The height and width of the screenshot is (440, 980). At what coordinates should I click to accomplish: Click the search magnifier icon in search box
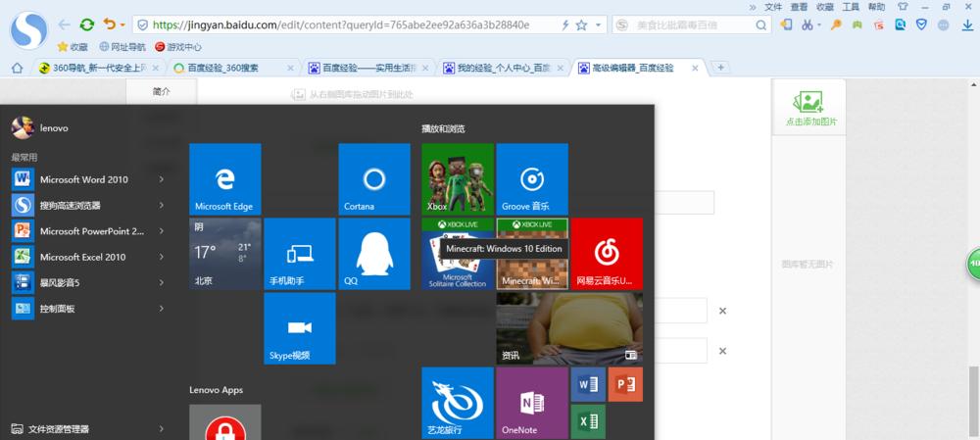760,25
